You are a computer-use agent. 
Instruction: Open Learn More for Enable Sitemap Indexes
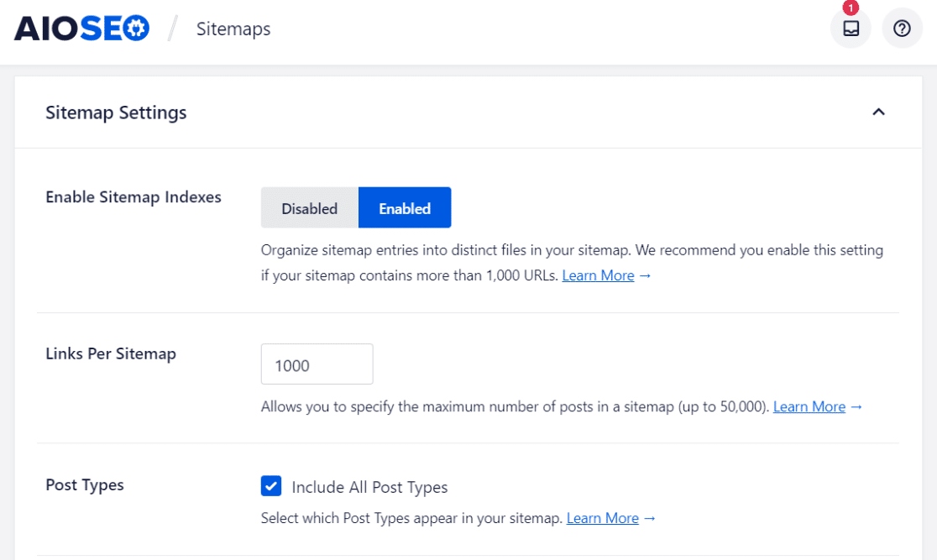[598, 275]
